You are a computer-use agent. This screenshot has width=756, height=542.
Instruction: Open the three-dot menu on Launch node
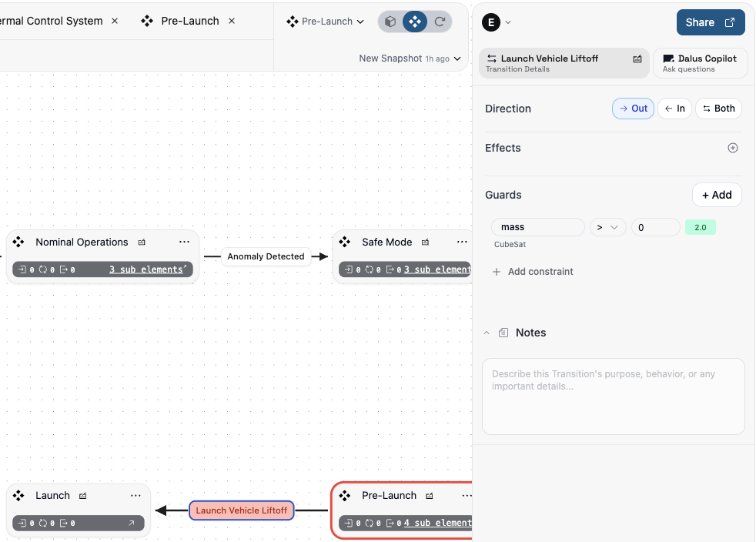pos(135,496)
